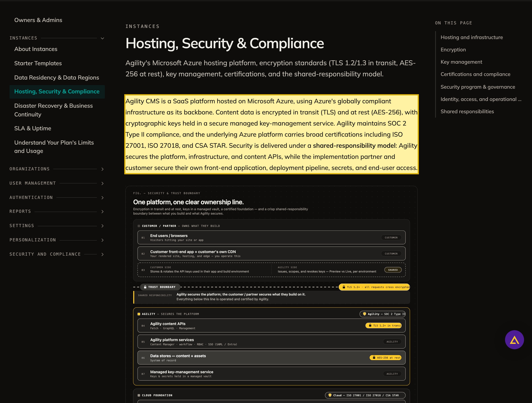This screenshot has height=403, width=532.
Task: Click figure heading One platform, one clear ownership line
Action: [188, 202]
